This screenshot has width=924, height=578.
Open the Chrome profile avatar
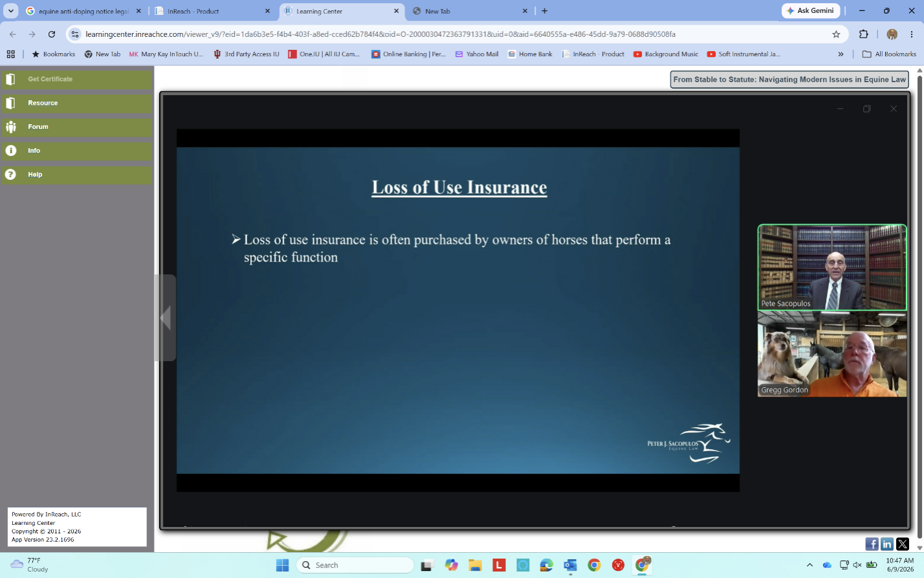coord(892,34)
